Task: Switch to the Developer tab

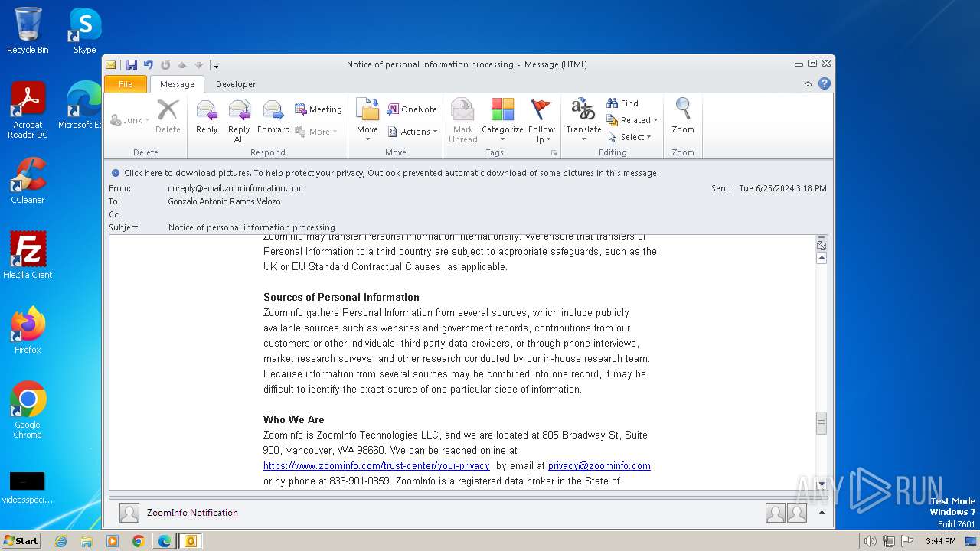Action: pyautogui.click(x=236, y=84)
